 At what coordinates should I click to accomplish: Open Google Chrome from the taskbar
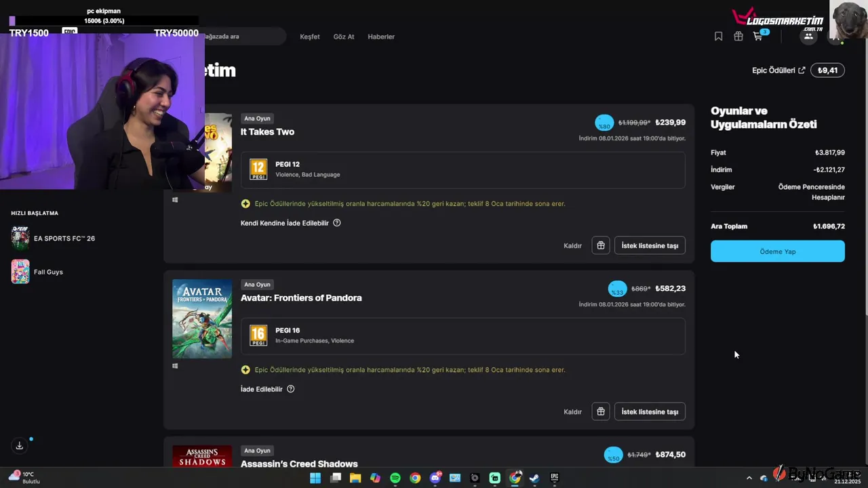pos(415,478)
